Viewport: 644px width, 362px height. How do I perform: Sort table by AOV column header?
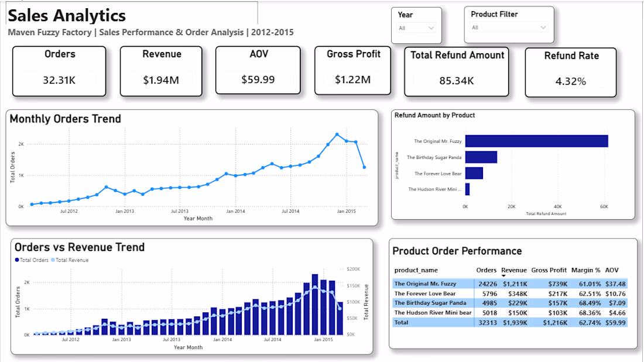pyautogui.click(x=612, y=270)
